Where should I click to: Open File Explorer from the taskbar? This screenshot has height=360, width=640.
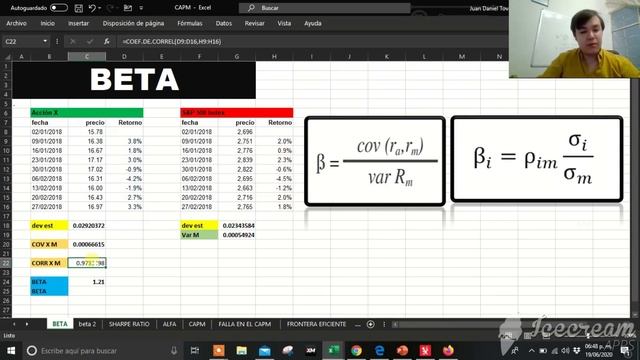(242, 351)
